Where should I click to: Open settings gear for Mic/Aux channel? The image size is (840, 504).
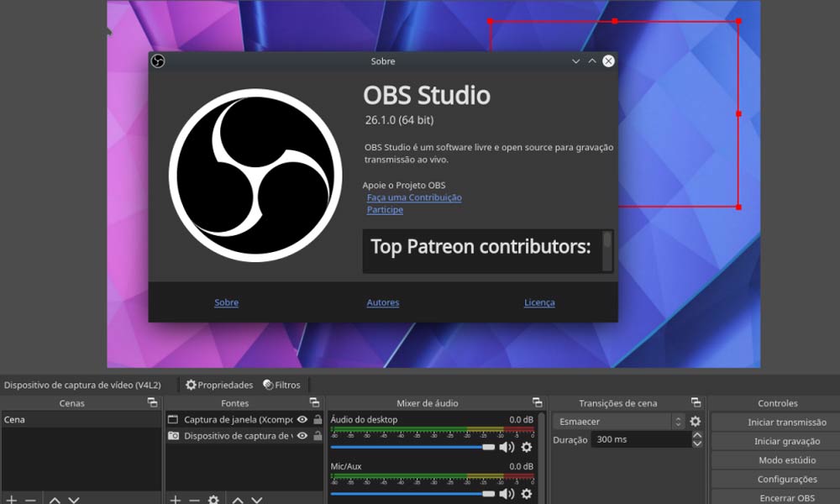[527, 494]
